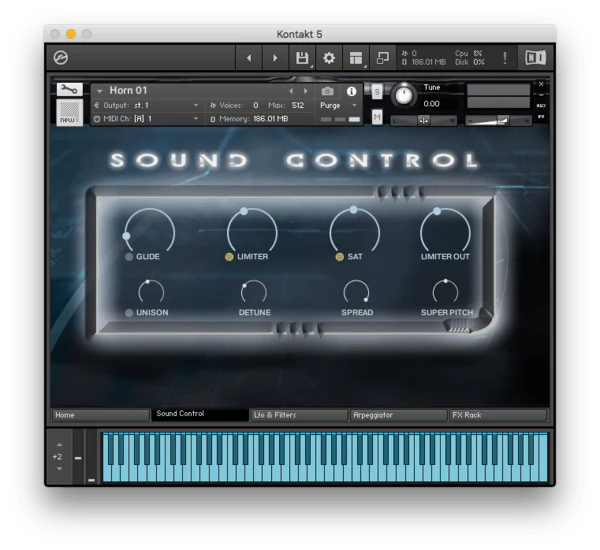Image resolution: width=600 pixels, height=550 pixels.
Task: Solo the Horn 01 instrument
Action: click(x=377, y=92)
